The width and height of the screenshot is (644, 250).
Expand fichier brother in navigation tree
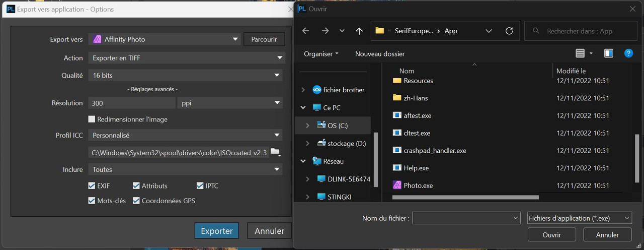click(x=303, y=90)
